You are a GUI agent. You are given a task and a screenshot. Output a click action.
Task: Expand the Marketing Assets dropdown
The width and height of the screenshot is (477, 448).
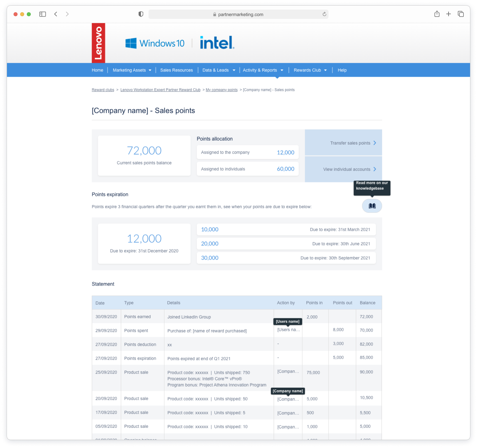[132, 70]
